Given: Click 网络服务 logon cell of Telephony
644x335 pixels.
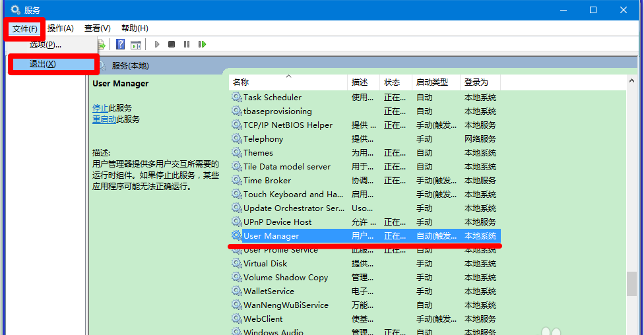Looking at the screenshot, I should [x=480, y=138].
